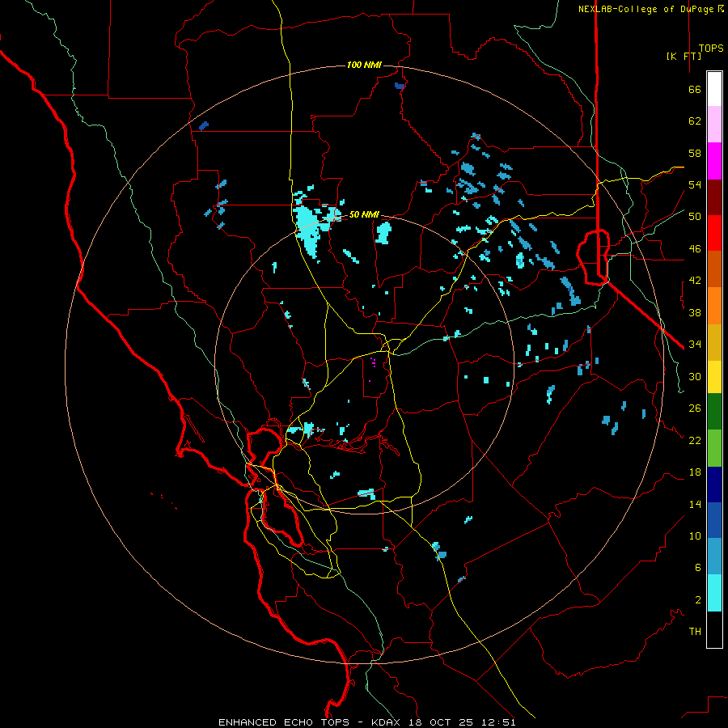This screenshot has width=728, height=728.
Task: Click the 22 legend value
Action: click(695, 440)
